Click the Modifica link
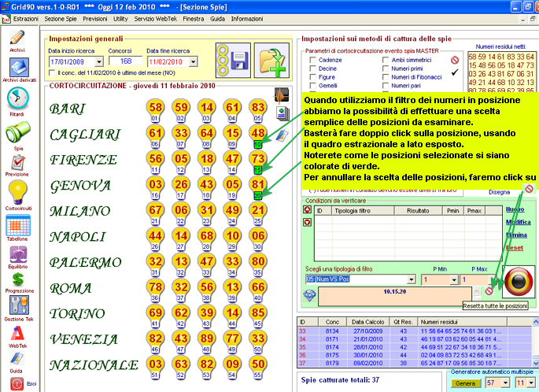This screenshot has width=539, height=392. [519, 222]
